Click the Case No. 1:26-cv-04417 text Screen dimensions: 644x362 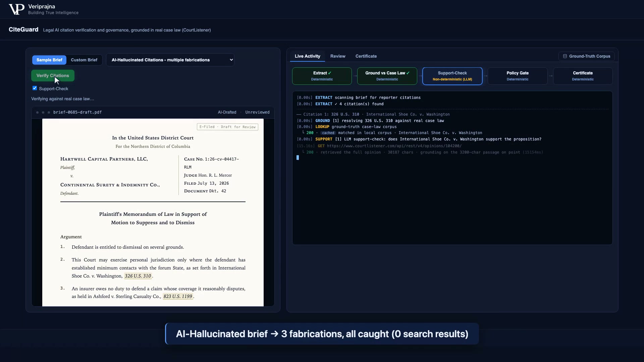[211, 163]
